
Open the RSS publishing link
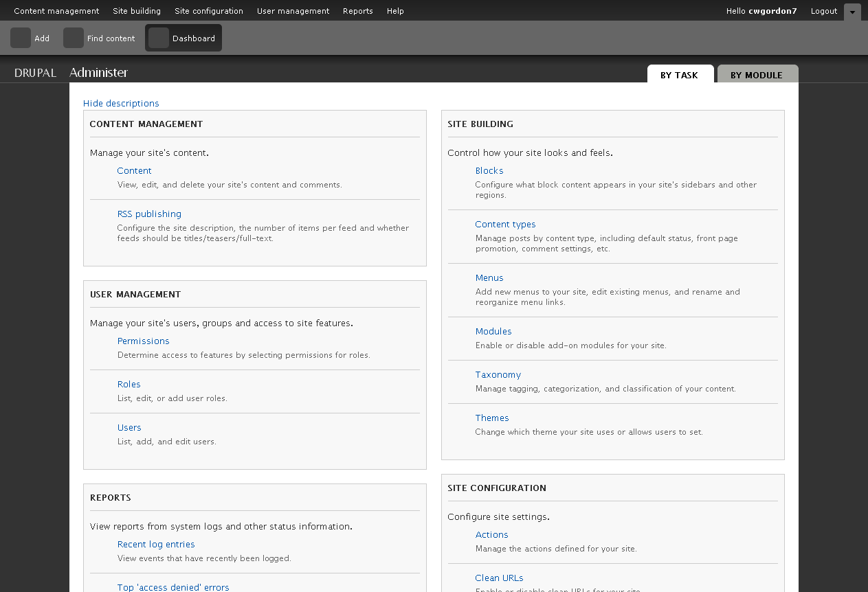[x=149, y=214]
